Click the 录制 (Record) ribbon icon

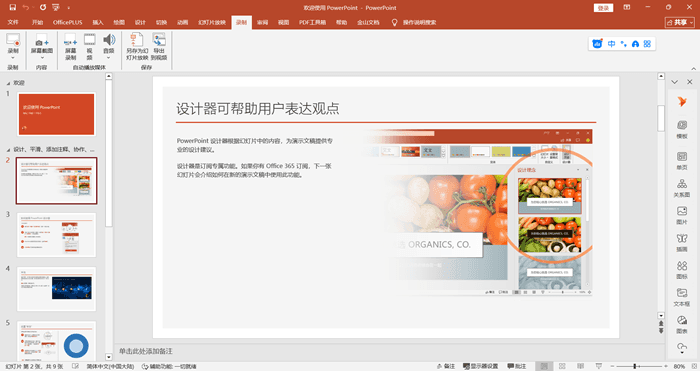(13, 40)
